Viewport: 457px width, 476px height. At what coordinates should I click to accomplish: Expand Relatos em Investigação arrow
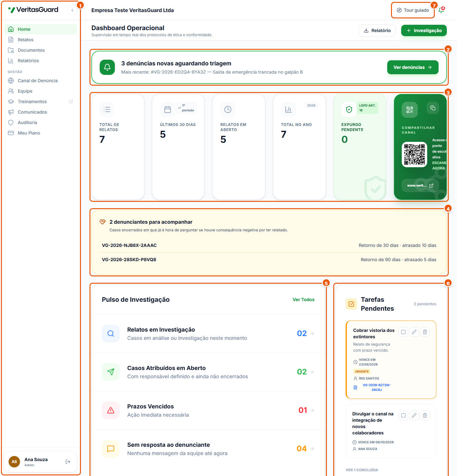pyautogui.click(x=312, y=334)
